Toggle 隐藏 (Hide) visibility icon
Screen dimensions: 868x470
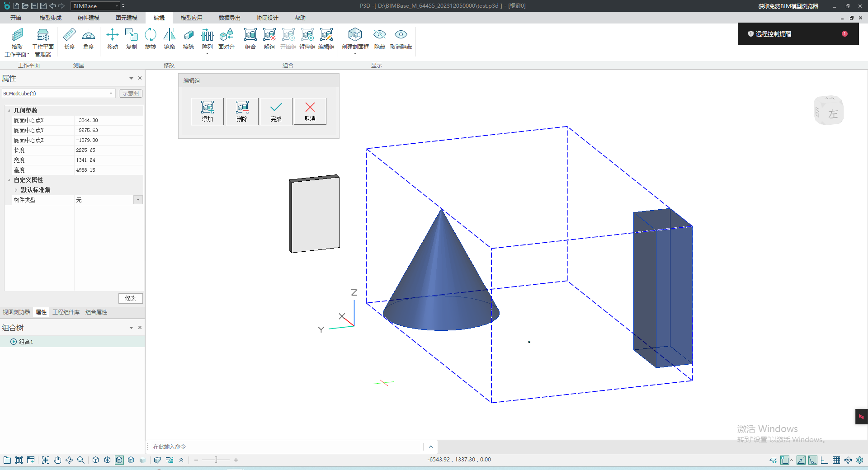click(x=379, y=39)
